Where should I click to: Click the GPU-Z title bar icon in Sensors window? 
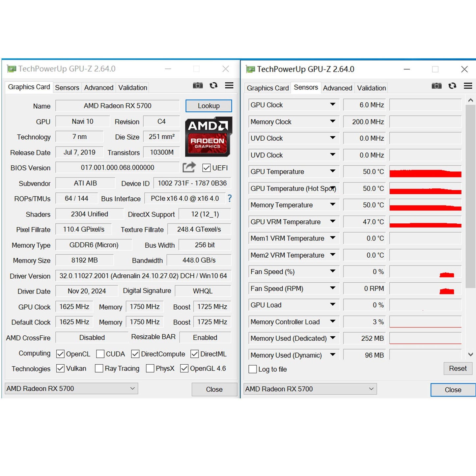[250, 69]
